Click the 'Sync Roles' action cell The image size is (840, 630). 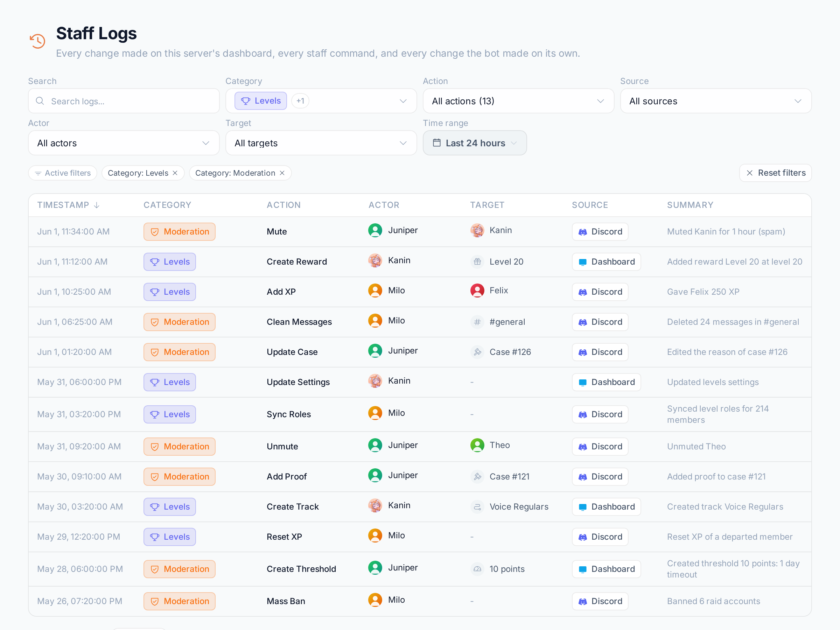(289, 414)
